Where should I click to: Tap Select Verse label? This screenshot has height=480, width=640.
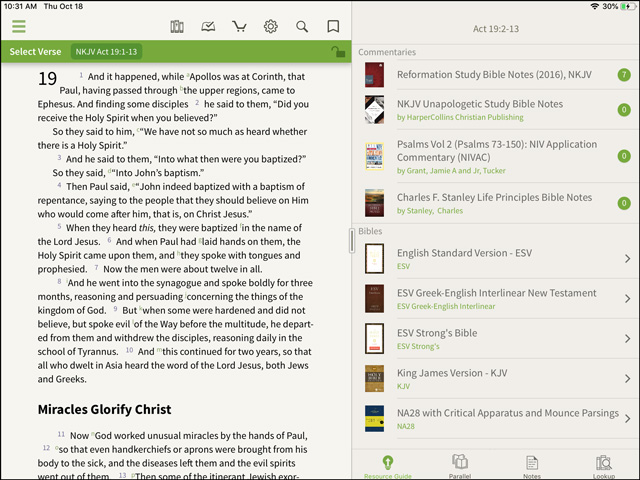coord(35,52)
